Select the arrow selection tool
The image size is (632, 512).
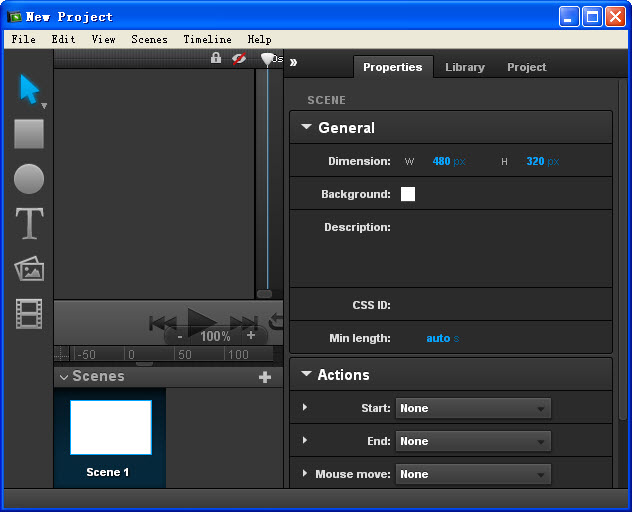29,88
